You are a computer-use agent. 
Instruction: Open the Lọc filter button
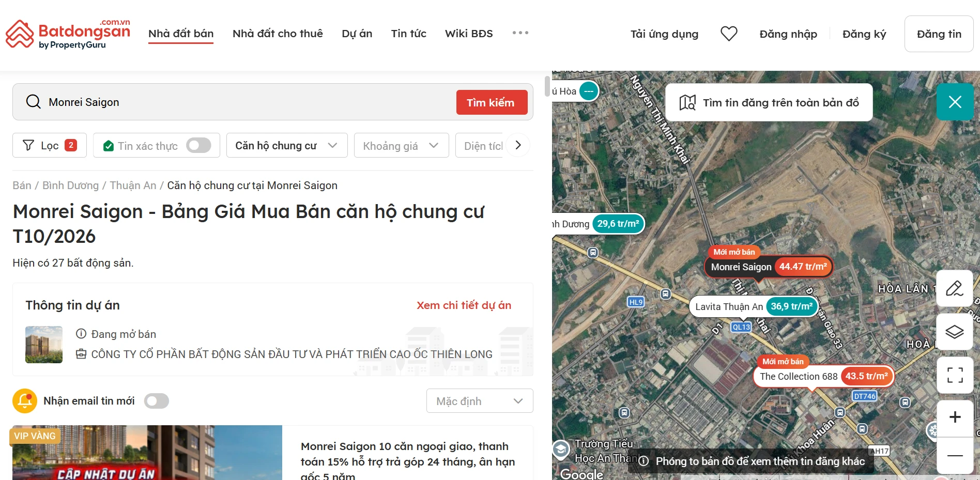click(x=50, y=145)
